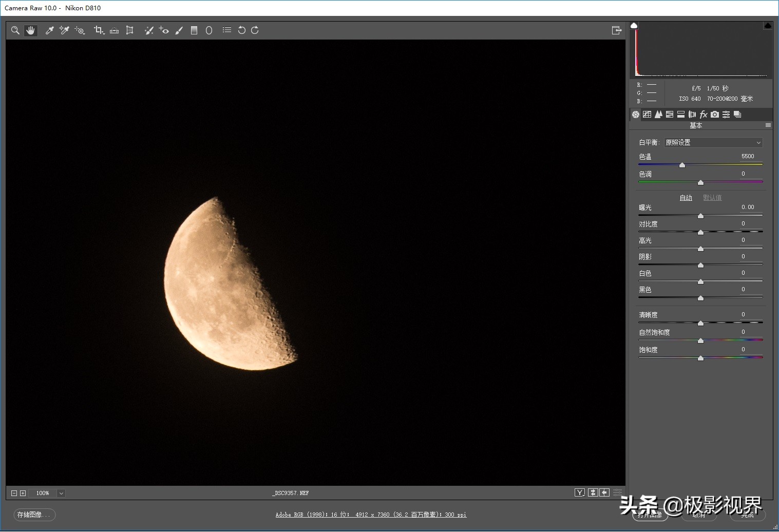Open the zoom level dropdown at 100%
This screenshot has height=532, width=779.
[x=61, y=493]
